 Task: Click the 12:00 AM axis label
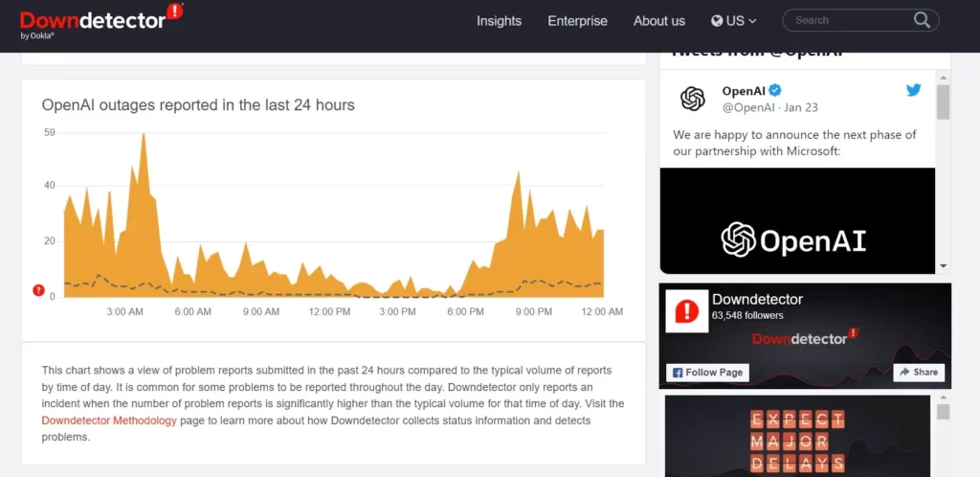(x=602, y=311)
